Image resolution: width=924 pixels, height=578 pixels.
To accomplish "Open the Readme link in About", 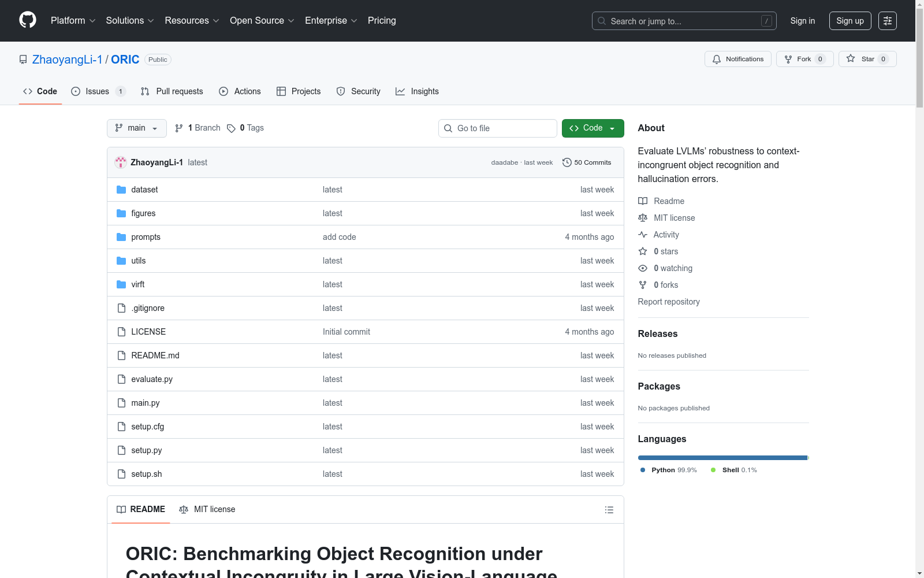I will 661,201.
